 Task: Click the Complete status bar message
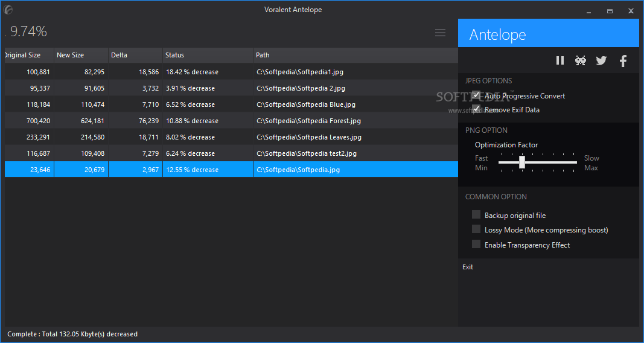(72, 334)
